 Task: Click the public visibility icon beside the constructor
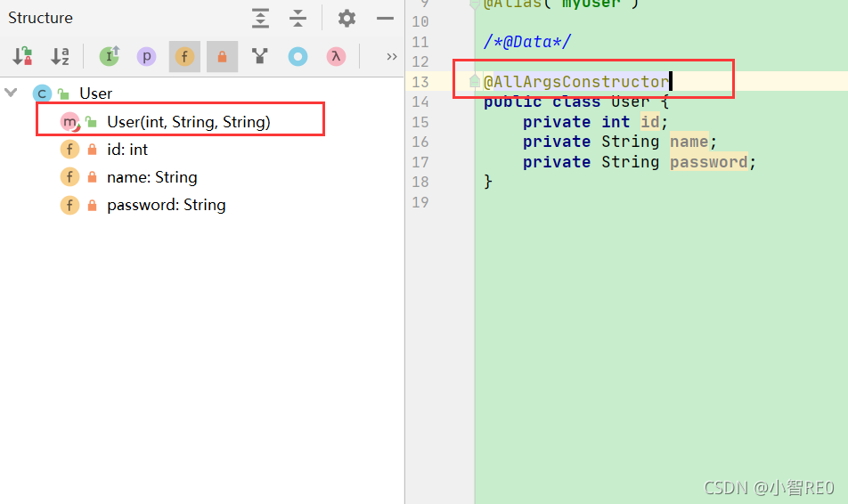click(x=91, y=122)
